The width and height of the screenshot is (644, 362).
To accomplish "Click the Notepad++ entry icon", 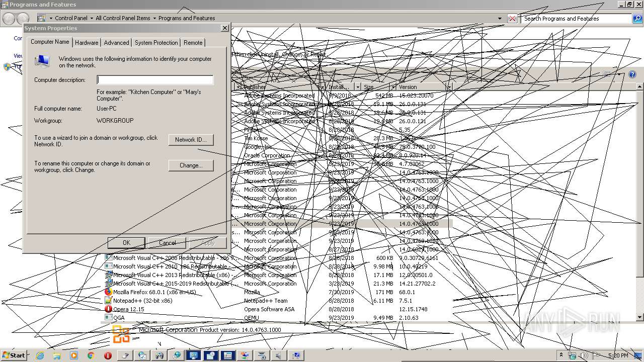I will pyautogui.click(x=108, y=301).
